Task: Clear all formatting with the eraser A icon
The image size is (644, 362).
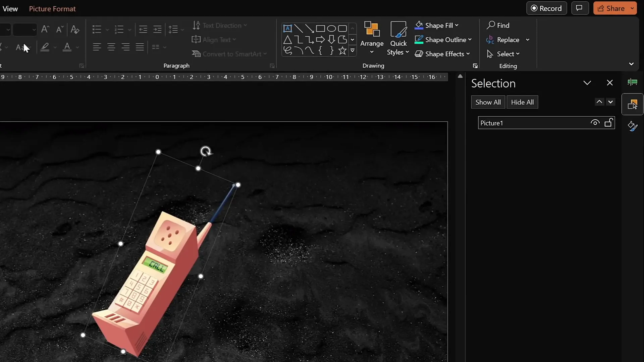Action: [75, 29]
